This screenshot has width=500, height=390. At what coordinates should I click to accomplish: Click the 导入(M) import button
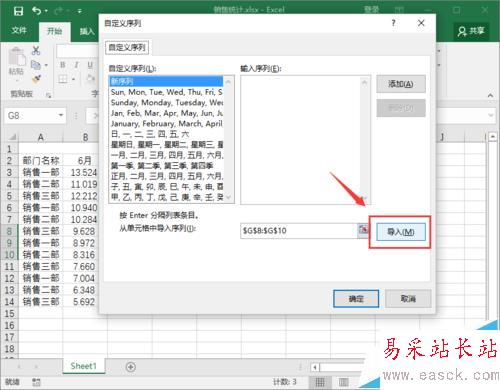coord(401,232)
